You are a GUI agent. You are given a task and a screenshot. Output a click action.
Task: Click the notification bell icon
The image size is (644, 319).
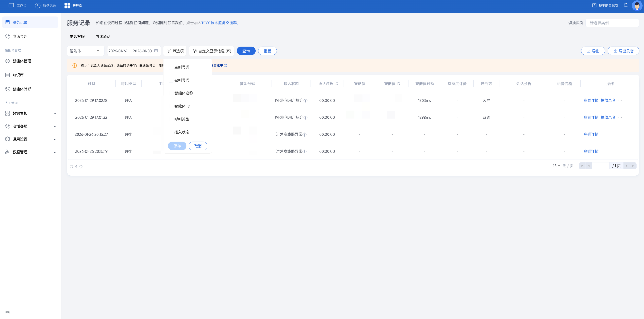(x=625, y=5)
